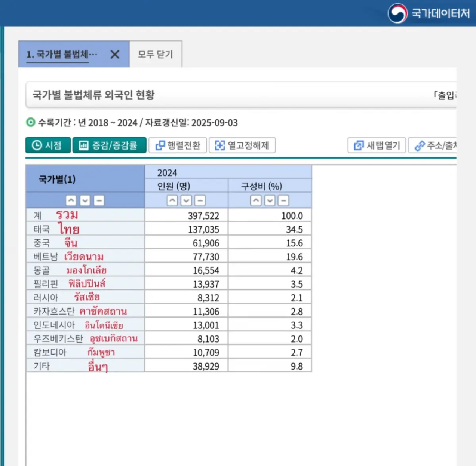Sort 국가별(1) column ascending with up arrow
Image resolution: width=476 pixels, height=466 pixels.
71,201
